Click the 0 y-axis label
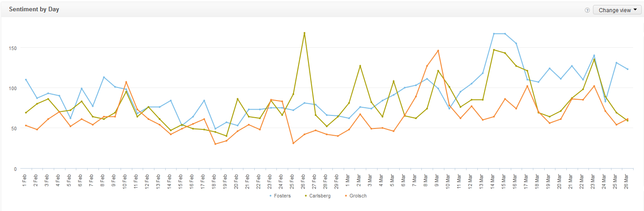Image resolution: width=644 pixels, height=211 pixels. pos(16,169)
